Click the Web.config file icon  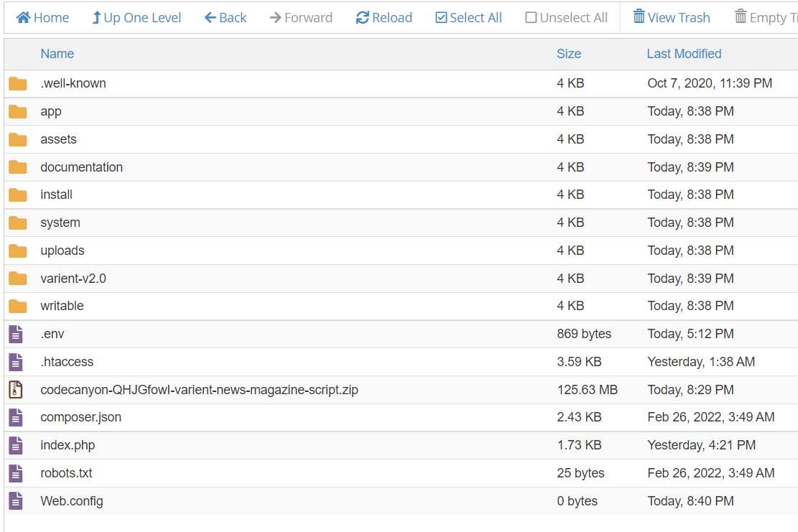pyautogui.click(x=16, y=501)
